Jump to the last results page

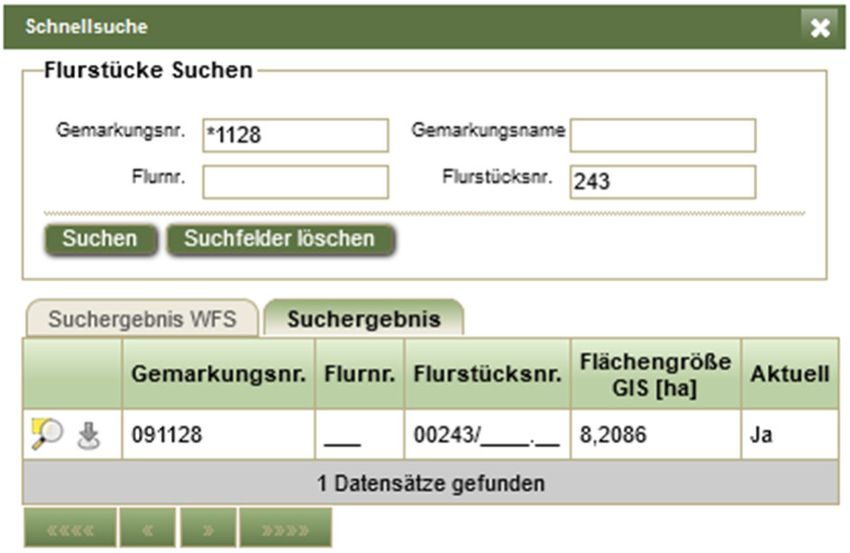point(285,528)
